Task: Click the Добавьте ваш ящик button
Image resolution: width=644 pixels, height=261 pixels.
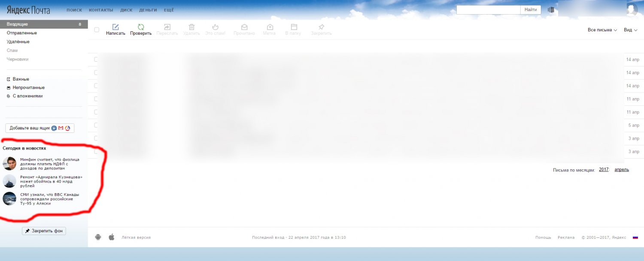Action: pyautogui.click(x=40, y=128)
